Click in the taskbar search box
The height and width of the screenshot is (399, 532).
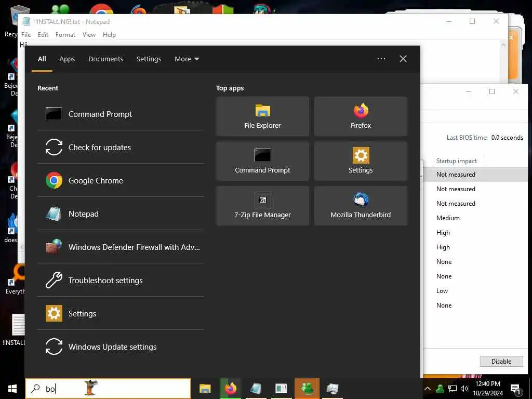click(108, 389)
